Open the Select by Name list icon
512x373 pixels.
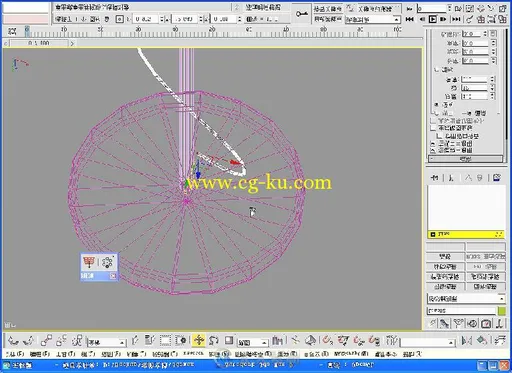(150, 341)
